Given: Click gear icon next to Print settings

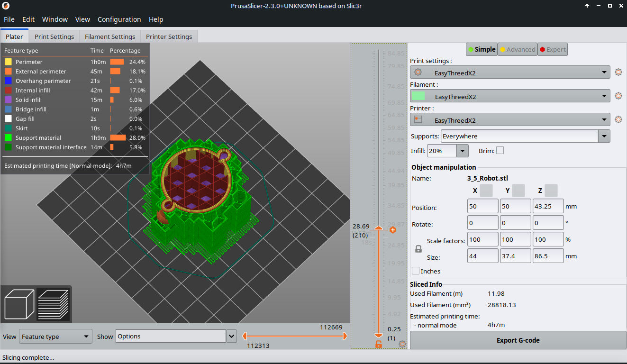Looking at the screenshot, I should click(x=618, y=73).
